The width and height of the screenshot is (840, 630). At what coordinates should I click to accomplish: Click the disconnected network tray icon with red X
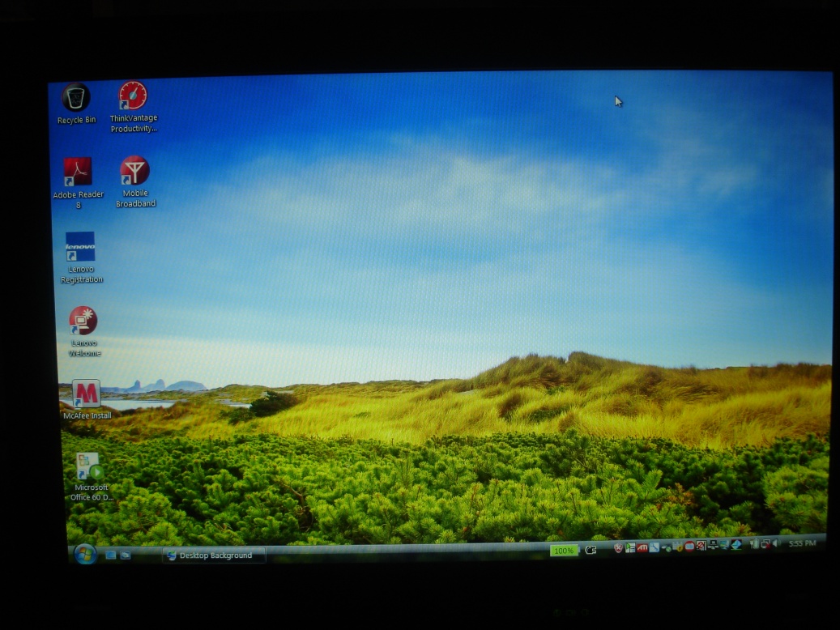[765, 544]
